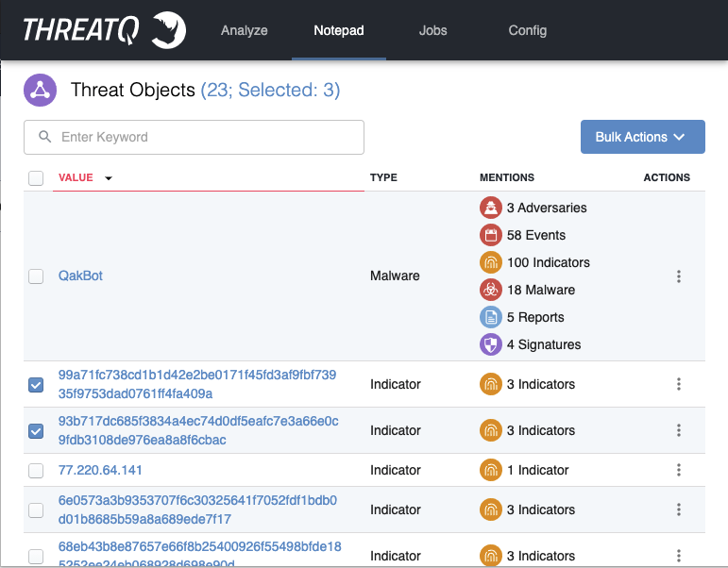Toggle the select-all checkbox in the header
This screenshot has width=728, height=568.
pyautogui.click(x=36, y=177)
